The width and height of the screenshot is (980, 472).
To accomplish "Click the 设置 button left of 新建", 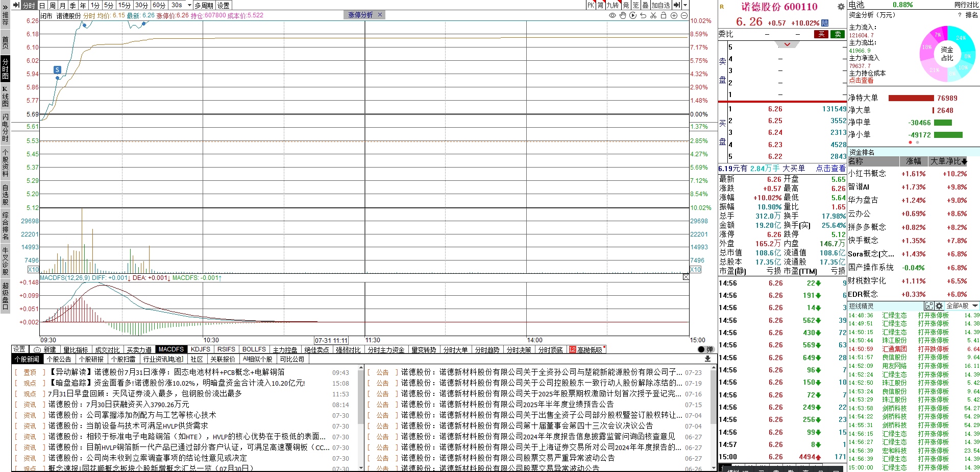I will pos(19,349).
